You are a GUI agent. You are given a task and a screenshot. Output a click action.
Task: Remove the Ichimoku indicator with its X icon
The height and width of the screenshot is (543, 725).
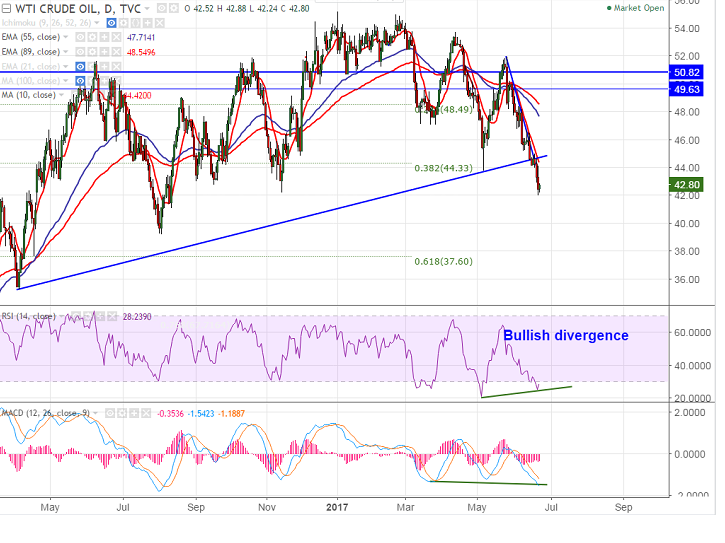click(x=160, y=23)
